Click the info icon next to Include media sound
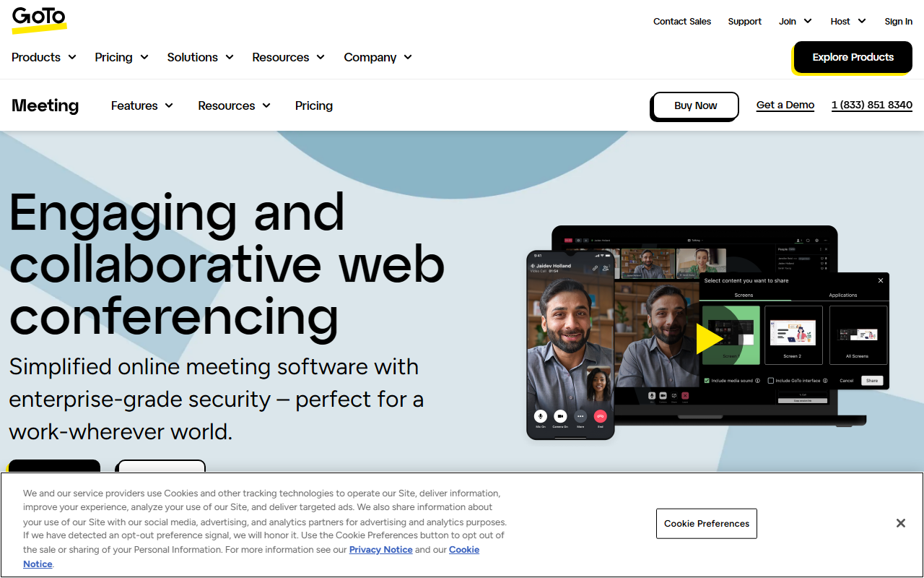Screen dimensions: 924x578 pos(757,381)
